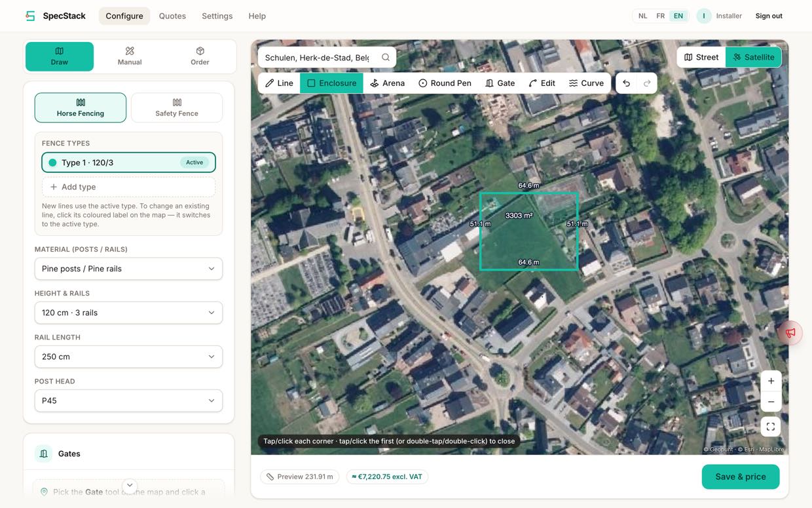Select the Line drawing tool
Screen dimensions: 812x508
pyautogui.click(x=279, y=83)
